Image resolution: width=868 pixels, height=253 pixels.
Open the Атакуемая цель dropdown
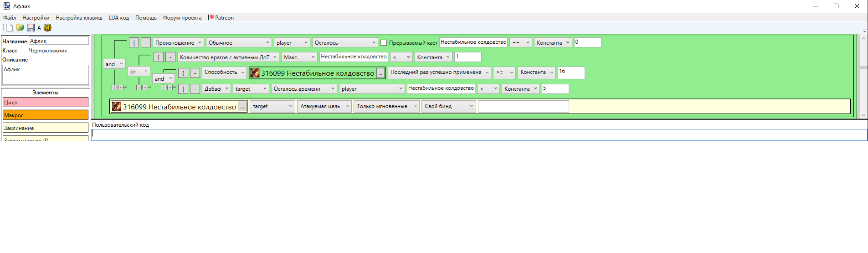click(x=324, y=106)
